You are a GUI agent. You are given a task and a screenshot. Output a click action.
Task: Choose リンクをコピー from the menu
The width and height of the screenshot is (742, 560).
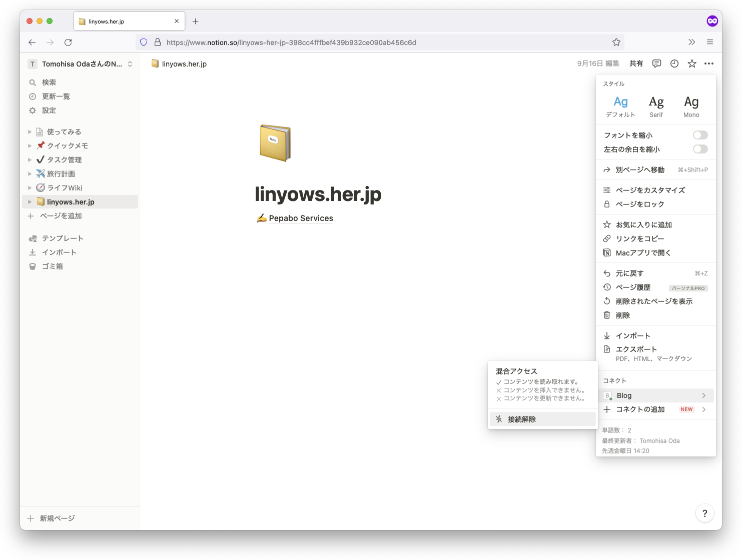click(640, 238)
